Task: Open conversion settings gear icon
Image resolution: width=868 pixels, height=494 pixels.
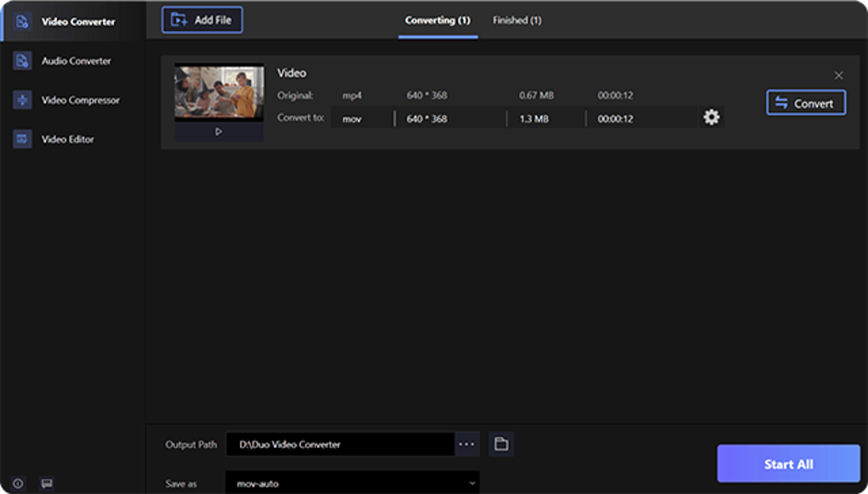Action: click(711, 117)
